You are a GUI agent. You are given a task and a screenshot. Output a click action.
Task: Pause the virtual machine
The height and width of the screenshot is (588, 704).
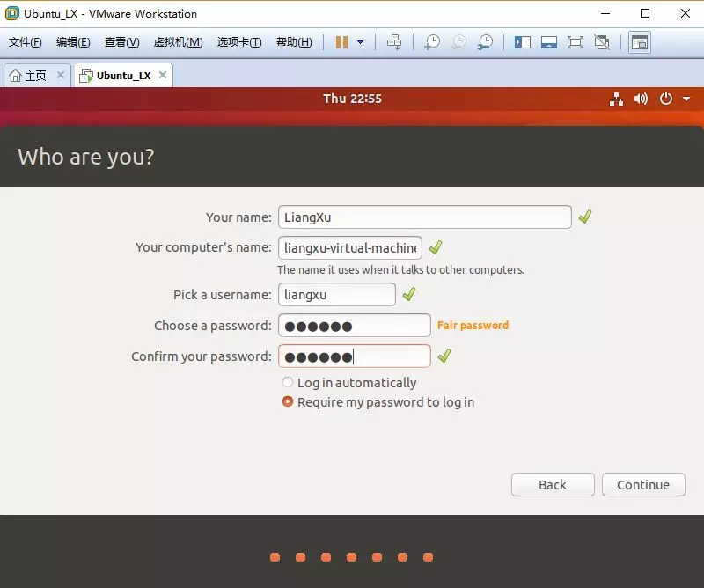tap(341, 42)
